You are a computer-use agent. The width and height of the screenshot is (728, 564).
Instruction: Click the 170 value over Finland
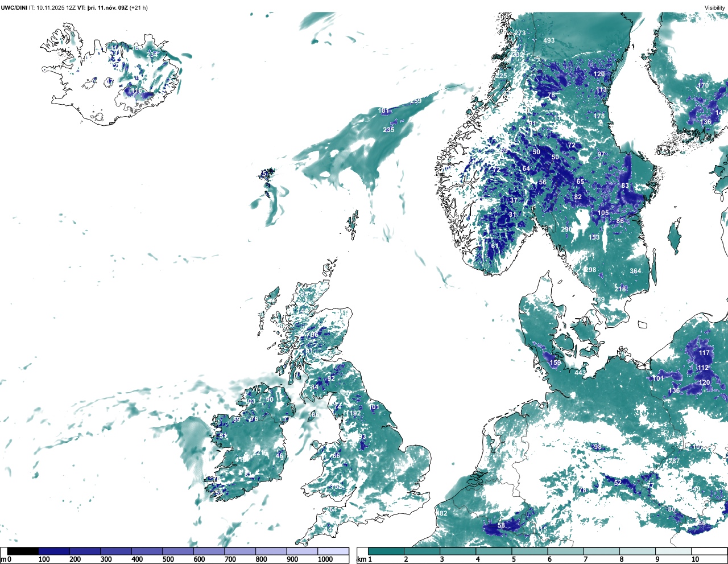pos(704,86)
